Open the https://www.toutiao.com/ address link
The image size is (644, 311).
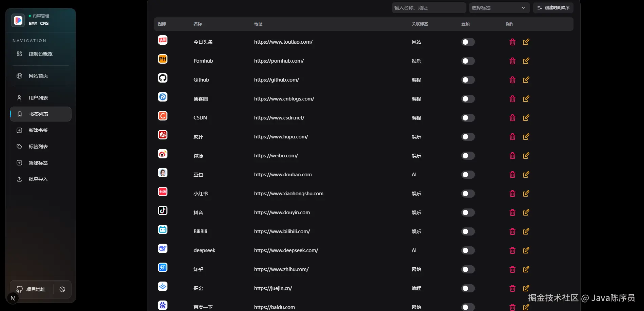283,42
